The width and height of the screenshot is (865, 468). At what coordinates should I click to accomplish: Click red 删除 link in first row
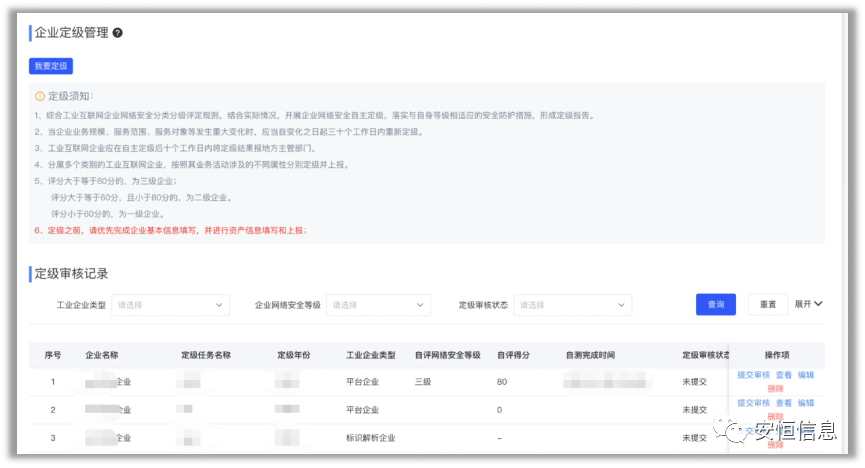coord(776,388)
